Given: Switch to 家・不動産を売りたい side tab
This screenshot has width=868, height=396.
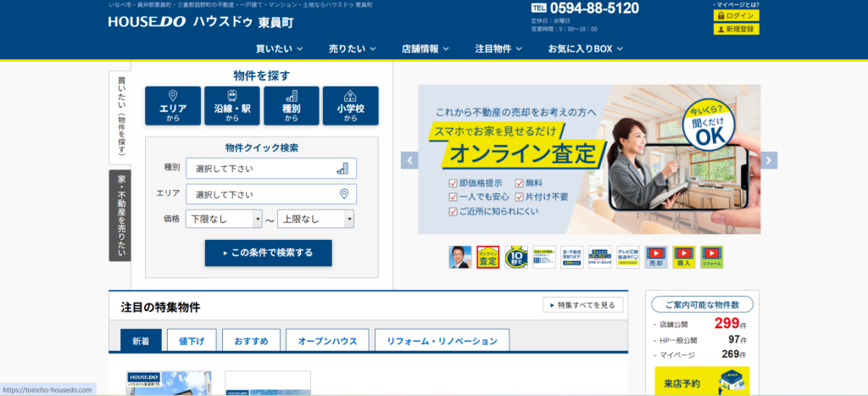Looking at the screenshot, I should (120, 215).
